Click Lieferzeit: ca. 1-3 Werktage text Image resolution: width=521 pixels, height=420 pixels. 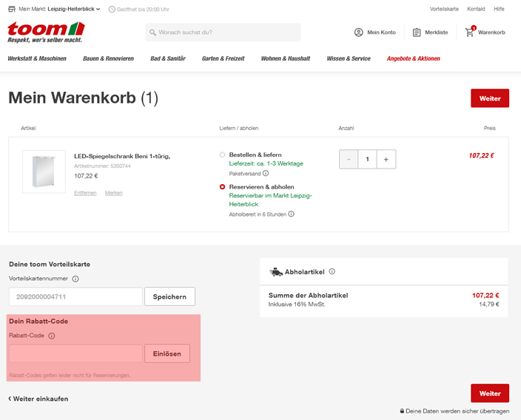[x=266, y=163]
